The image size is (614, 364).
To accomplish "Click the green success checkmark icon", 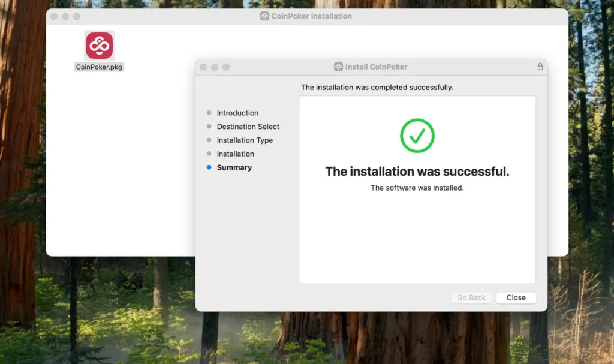I will [417, 136].
